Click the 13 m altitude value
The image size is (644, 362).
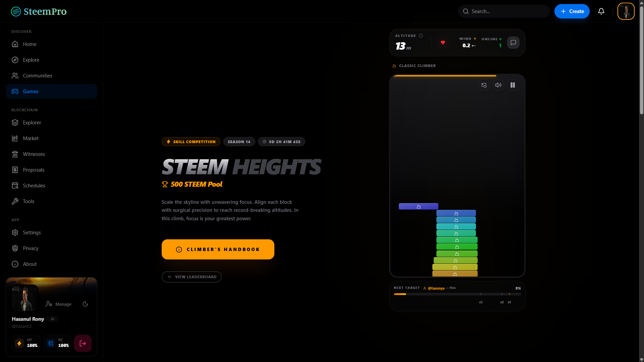point(403,46)
